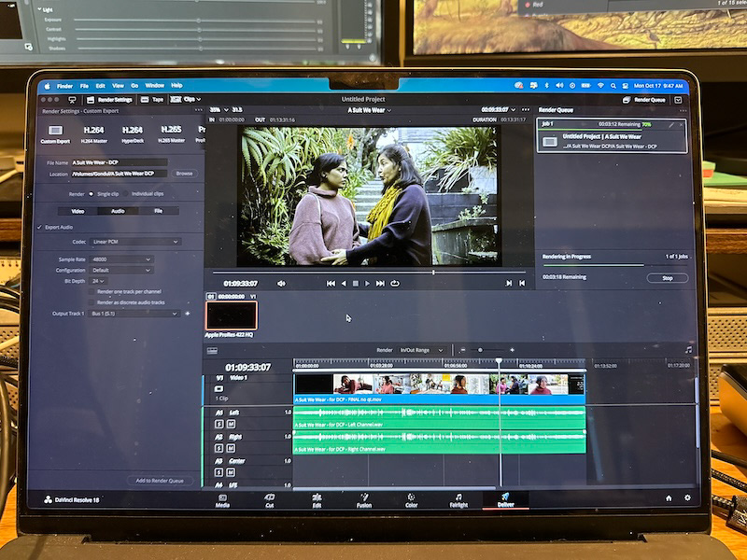Solo the A2 Right audio track
Image resolution: width=747 pixels, height=560 pixels.
218,448
